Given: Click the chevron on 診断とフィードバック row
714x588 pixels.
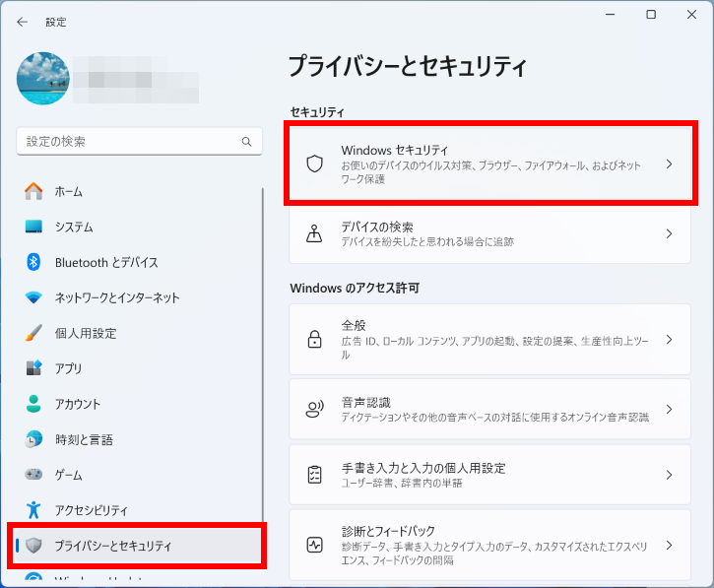Looking at the screenshot, I should click(669, 545).
